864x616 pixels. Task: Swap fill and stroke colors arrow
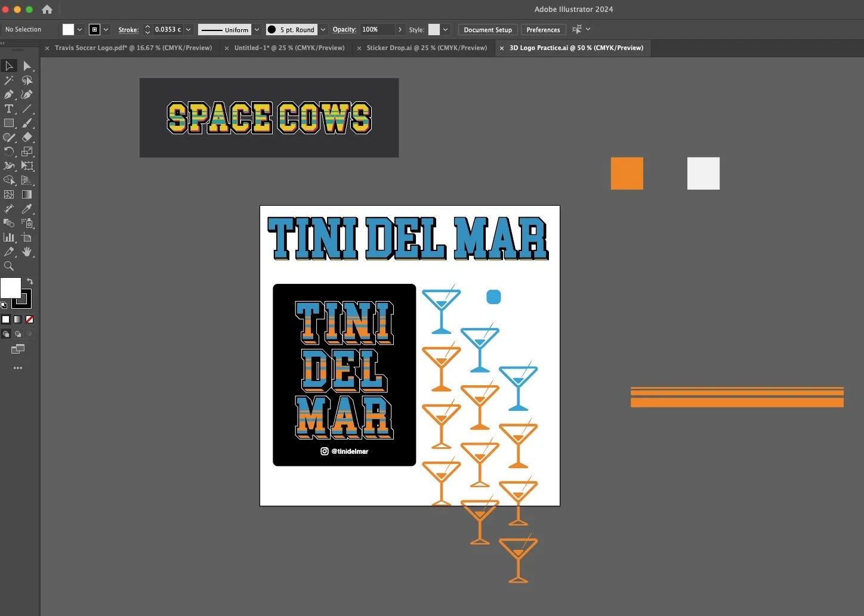click(30, 281)
